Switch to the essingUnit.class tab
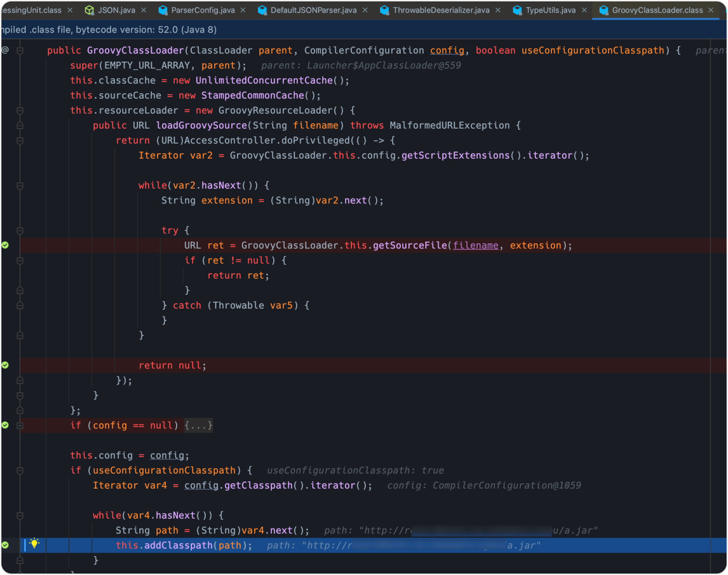728x575 pixels. pos(32,10)
